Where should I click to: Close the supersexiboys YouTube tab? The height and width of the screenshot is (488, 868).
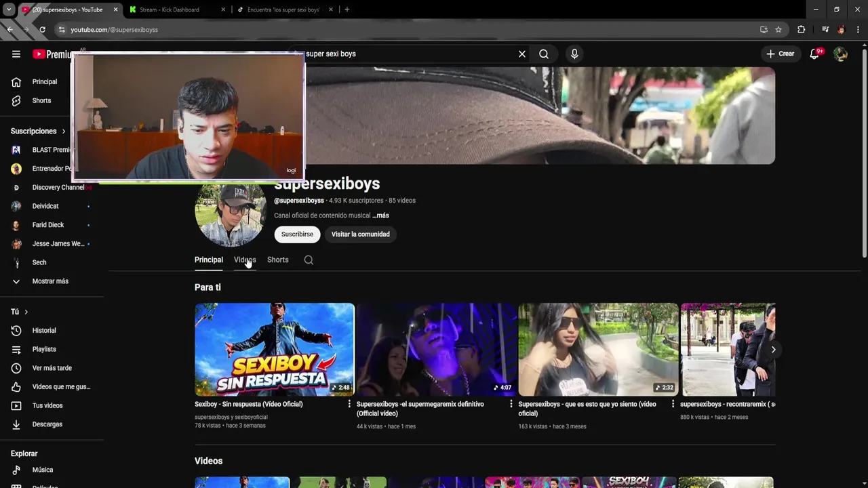(x=116, y=9)
